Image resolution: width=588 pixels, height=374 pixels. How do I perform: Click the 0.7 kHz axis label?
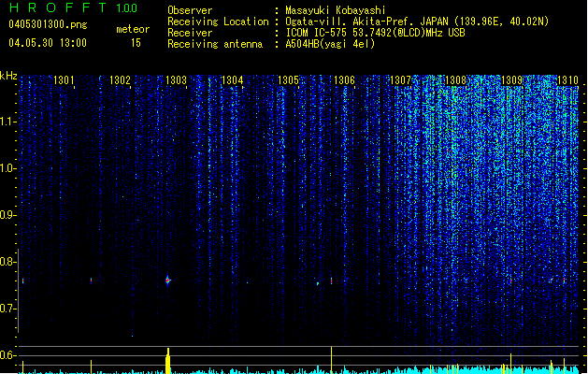pos(7,309)
